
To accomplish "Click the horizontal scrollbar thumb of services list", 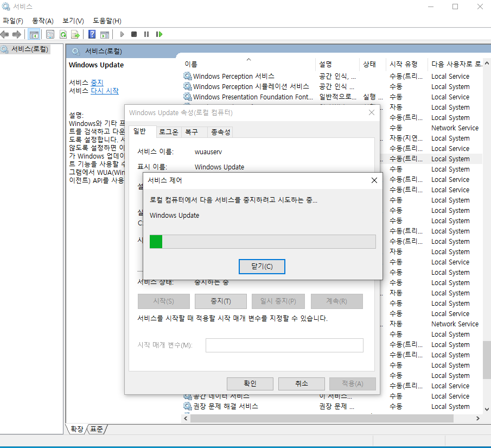I will point(322,419).
